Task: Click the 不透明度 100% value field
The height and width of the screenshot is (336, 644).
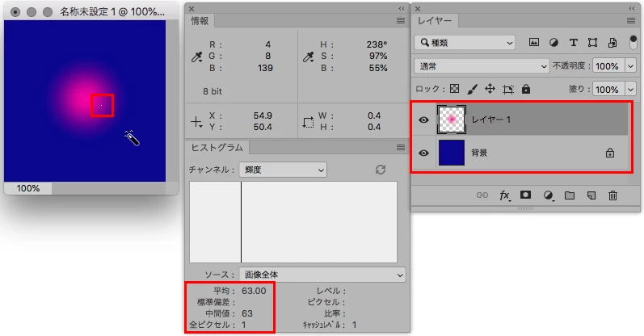Action: (x=608, y=66)
